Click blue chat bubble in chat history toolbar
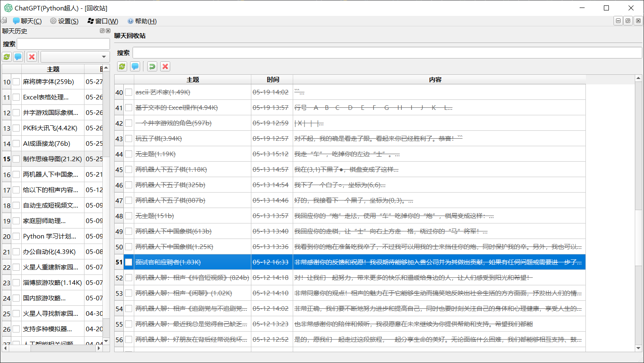 pos(18,57)
